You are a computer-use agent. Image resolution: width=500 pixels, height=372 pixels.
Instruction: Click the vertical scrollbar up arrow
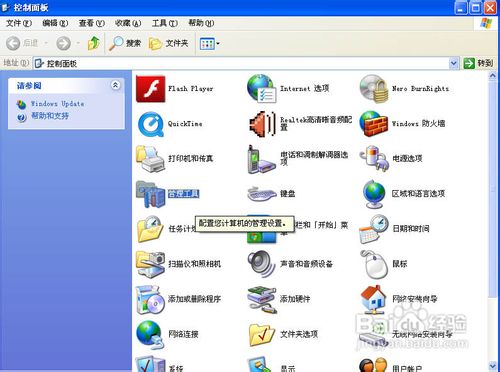493,76
